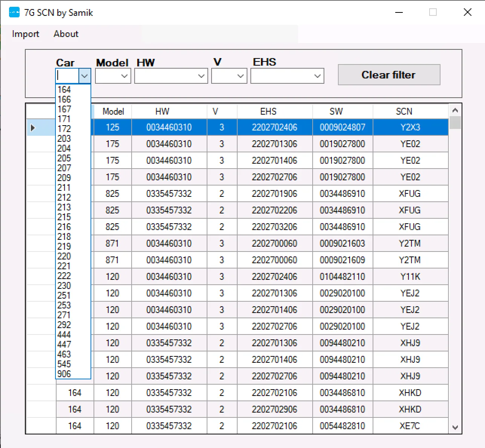Click the SCN column header

point(404,112)
